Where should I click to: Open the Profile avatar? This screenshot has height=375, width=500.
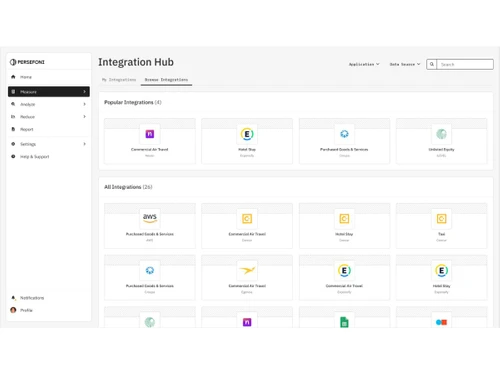[13, 310]
